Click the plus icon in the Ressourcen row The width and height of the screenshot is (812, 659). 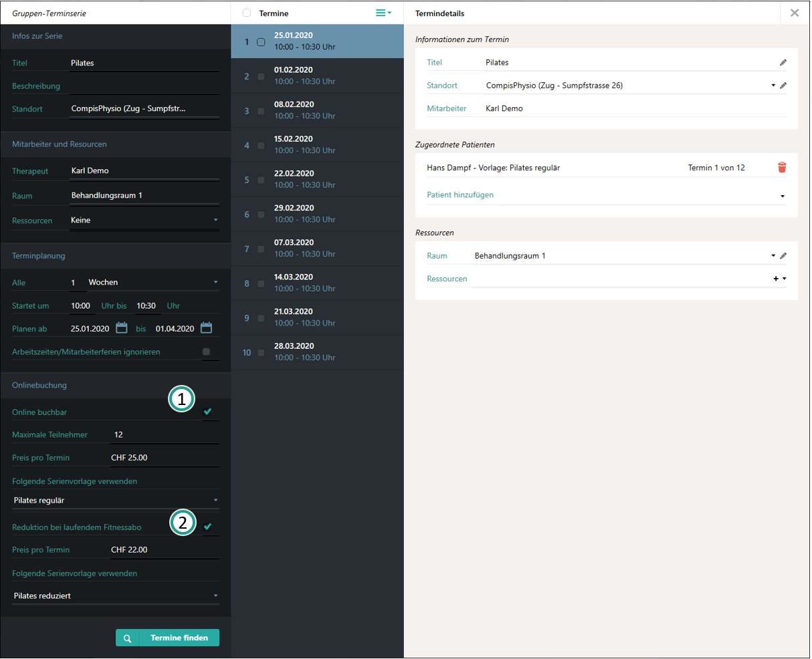[776, 279]
